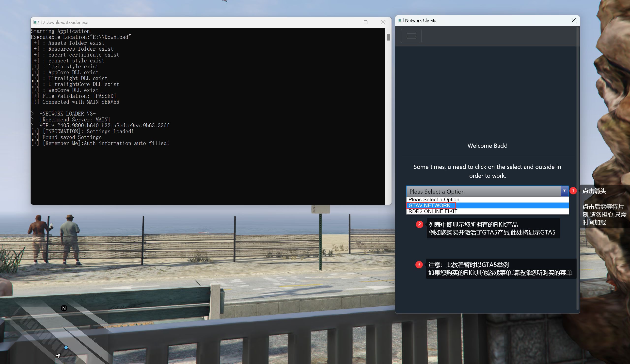
Task: Click the red numbered marker 3
Action: 419,264
